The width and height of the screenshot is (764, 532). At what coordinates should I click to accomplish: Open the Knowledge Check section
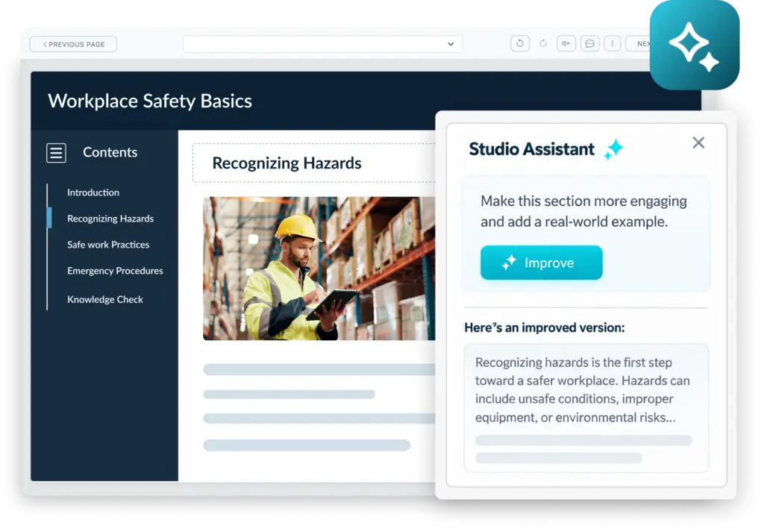tap(105, 300)
